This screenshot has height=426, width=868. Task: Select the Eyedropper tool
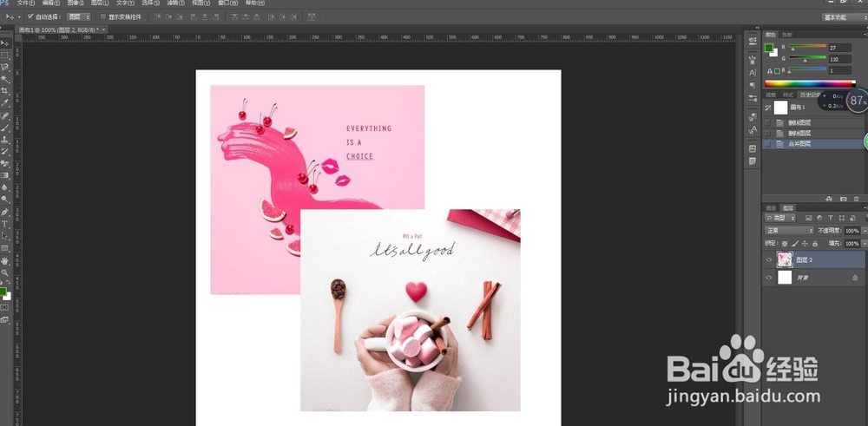pyautogui.click(x=4, y=103)
